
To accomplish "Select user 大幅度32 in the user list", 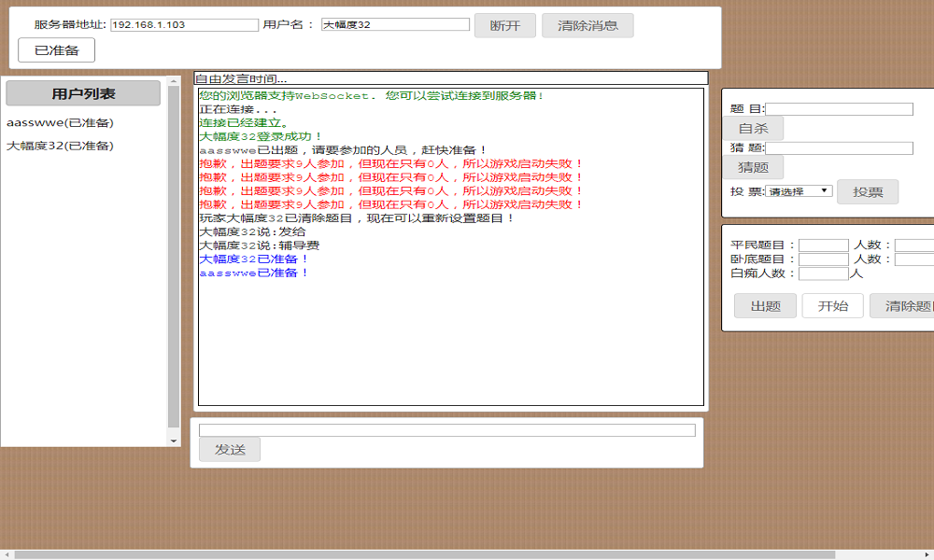I will (60, 146).
